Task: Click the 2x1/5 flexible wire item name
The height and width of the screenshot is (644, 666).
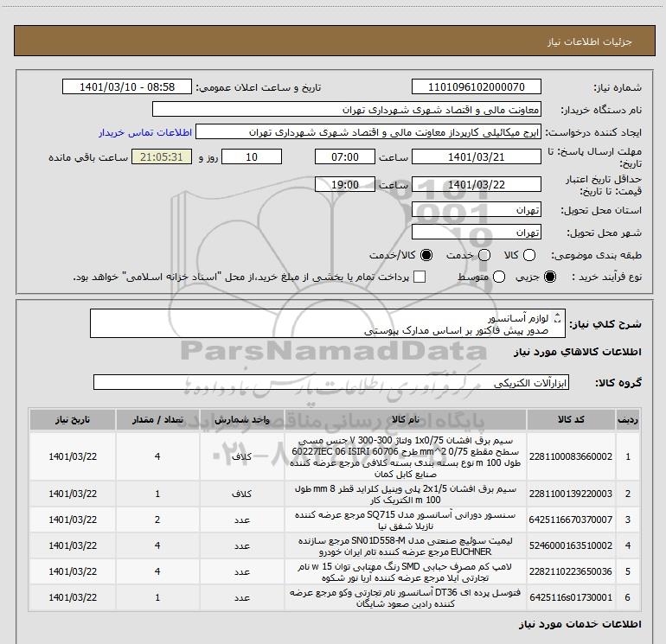Action: point(405,494)
